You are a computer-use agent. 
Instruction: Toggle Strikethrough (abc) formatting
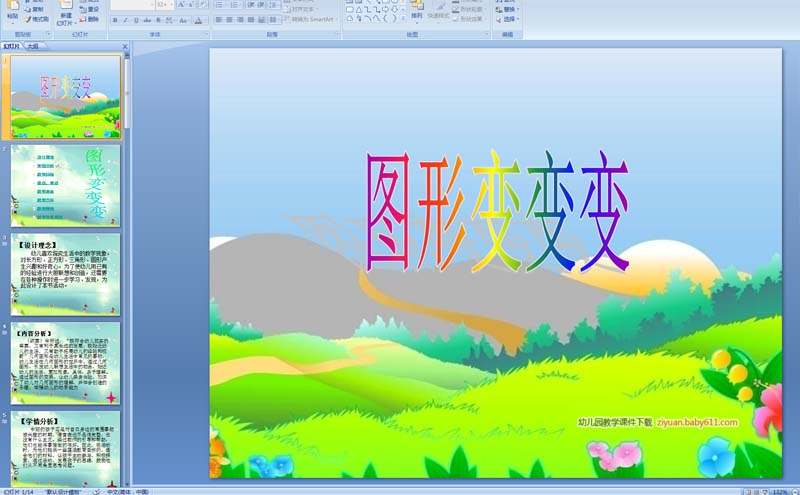[147, 20]
